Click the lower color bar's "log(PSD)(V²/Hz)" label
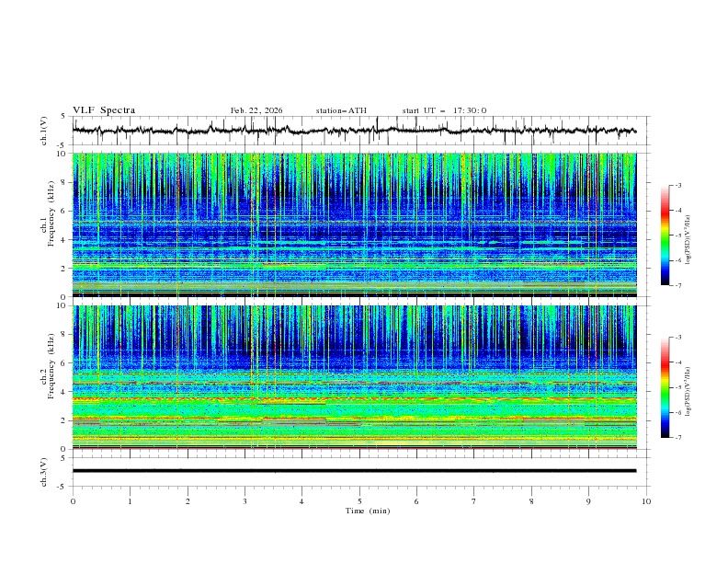728x563 pixels. [688, 392]
